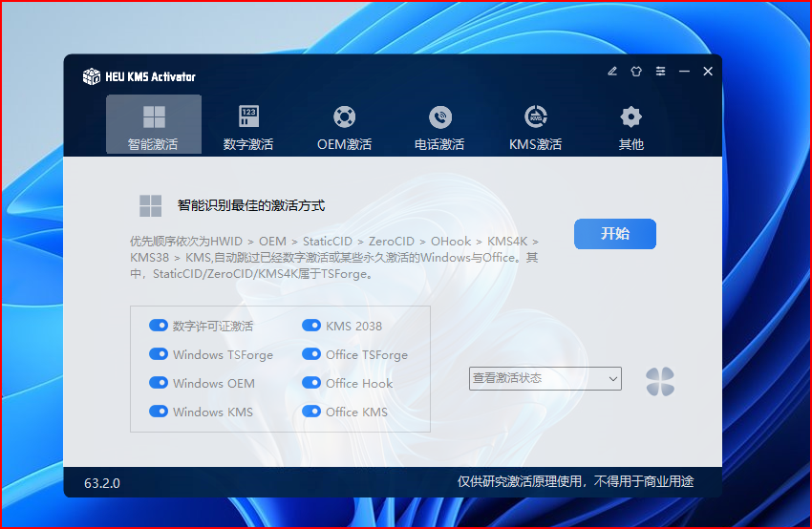
Task: Turn off the Windows KMS switch
Action: click(x=159, y=411)
